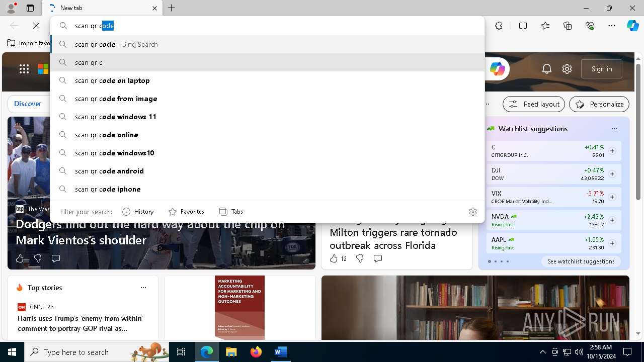Open Feed layout options
This screenshot has height=362, width=644.
534,104
